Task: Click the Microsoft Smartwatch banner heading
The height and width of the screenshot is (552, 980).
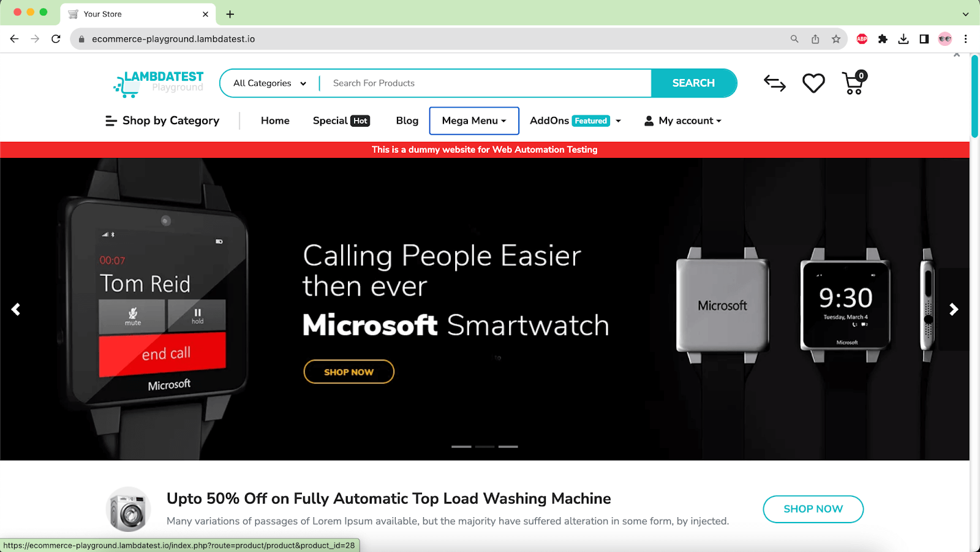Action: (x=456, y=325)
